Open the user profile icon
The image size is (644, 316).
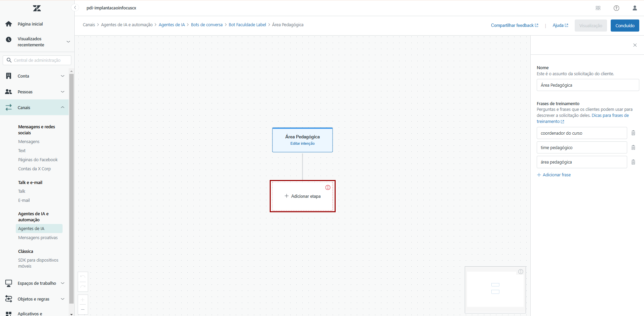click(635, 8)
